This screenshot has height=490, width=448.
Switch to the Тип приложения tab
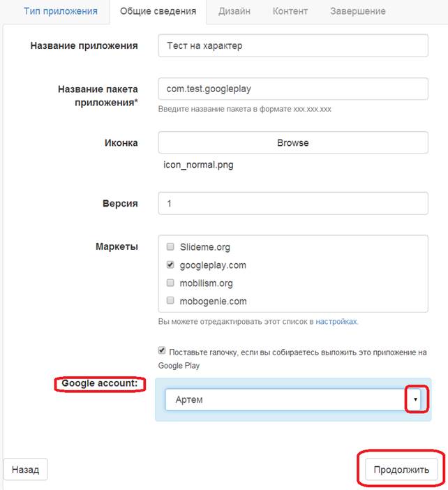click(x=61, y=11)
